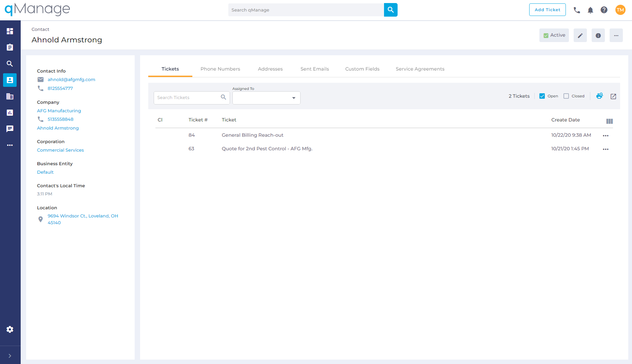
Task: Enable the Closed tickets checkbox
Action: pyautogui.click(x=566, y=96)
